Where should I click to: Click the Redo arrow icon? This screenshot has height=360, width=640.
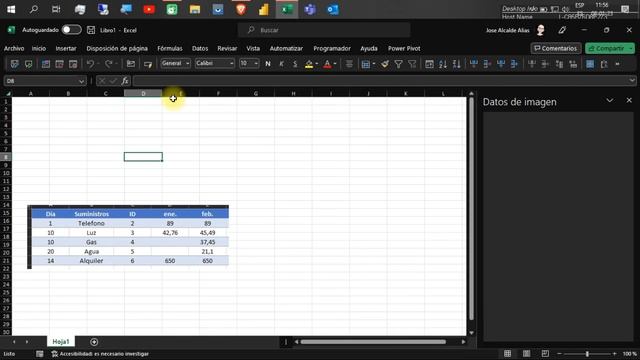point(109,64)
